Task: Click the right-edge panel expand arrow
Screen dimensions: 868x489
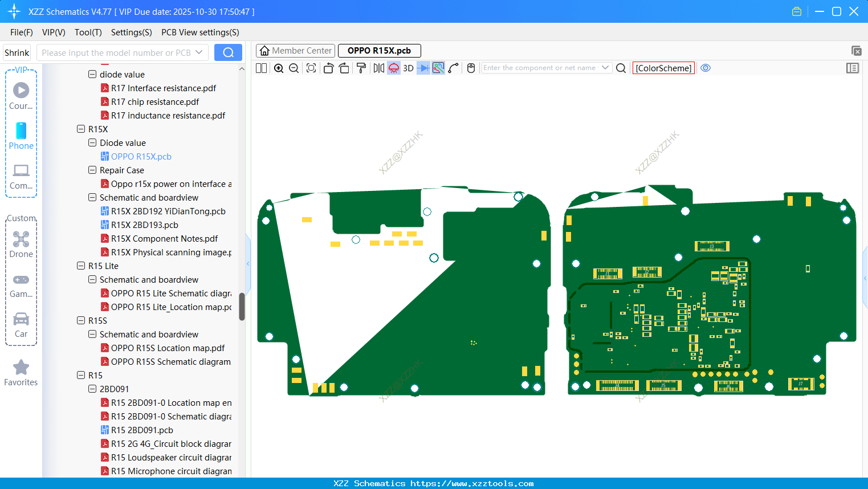Action: [865, 278]
